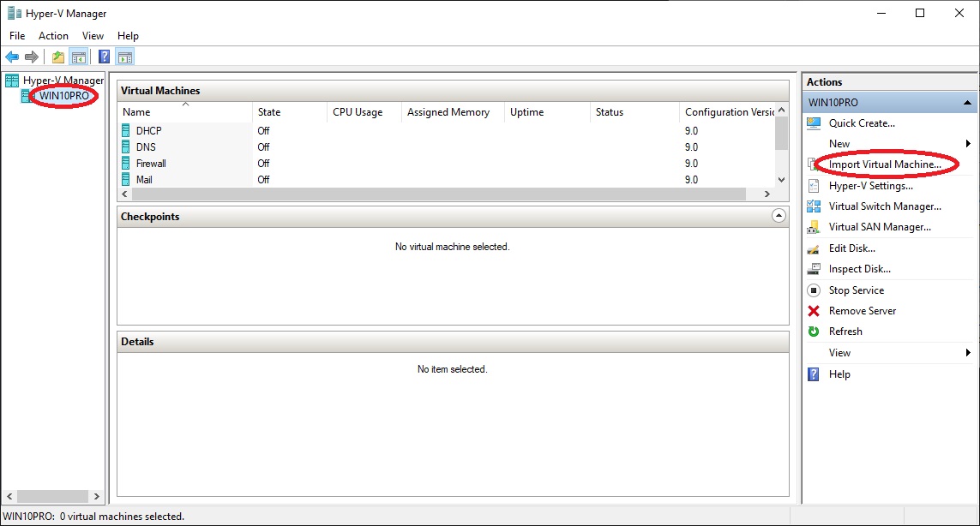This screenshot has width=980, height=526.
Task: Expand the New submenu arrow
Action: tap(967, 144)
